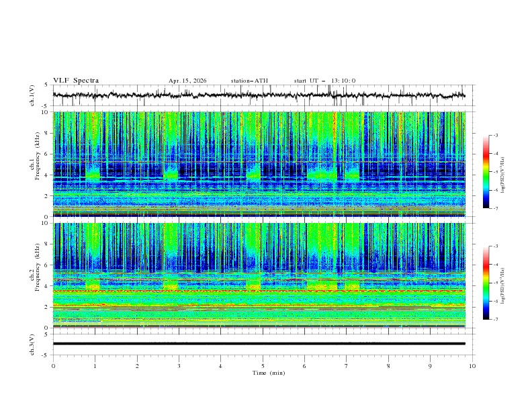This screenshot has width=532, height=411.
Task: Click time axis tick label "7"
Action: coord(347,366)
